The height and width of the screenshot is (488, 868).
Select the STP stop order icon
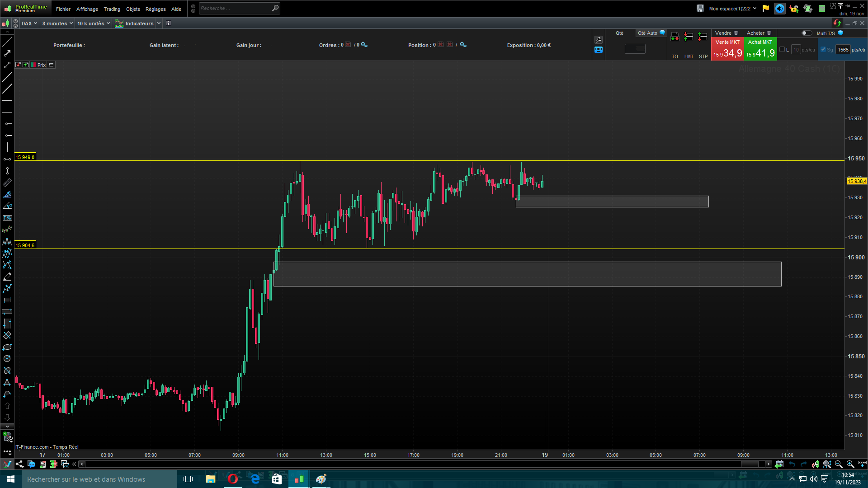click(x=703, y=37)
